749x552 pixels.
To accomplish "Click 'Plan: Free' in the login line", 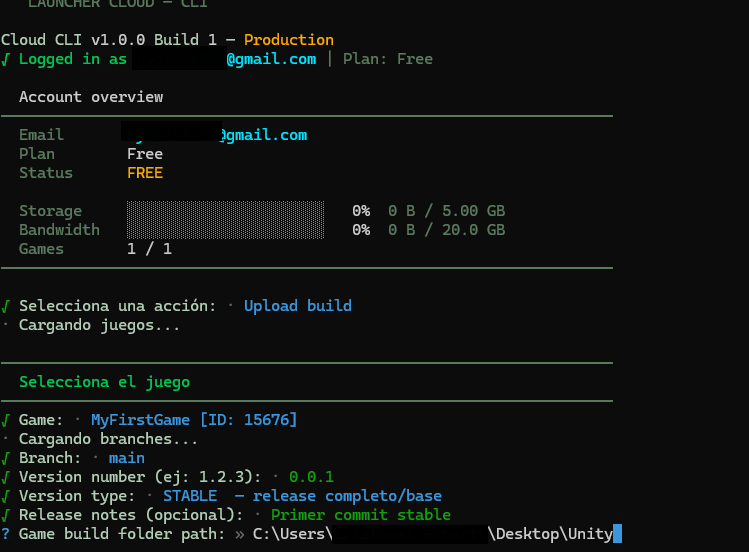I will tap(387, 59).
